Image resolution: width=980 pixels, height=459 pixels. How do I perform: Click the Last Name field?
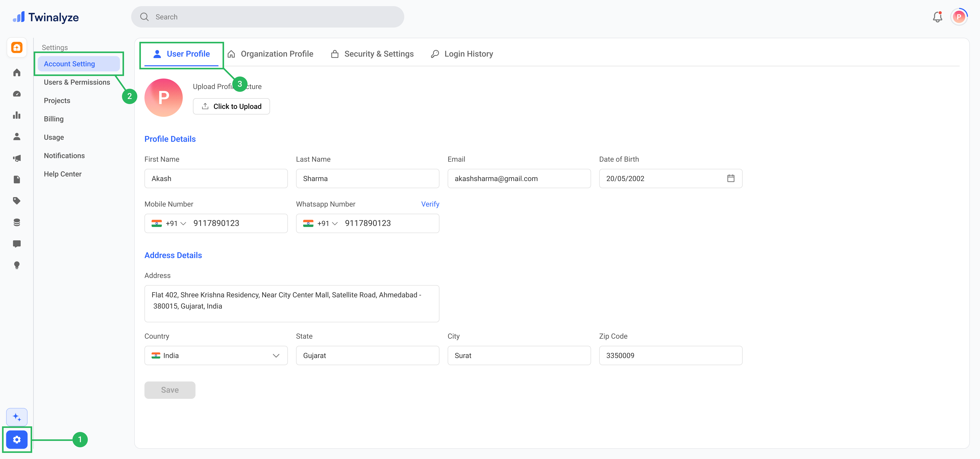click(x=367, y=179)
